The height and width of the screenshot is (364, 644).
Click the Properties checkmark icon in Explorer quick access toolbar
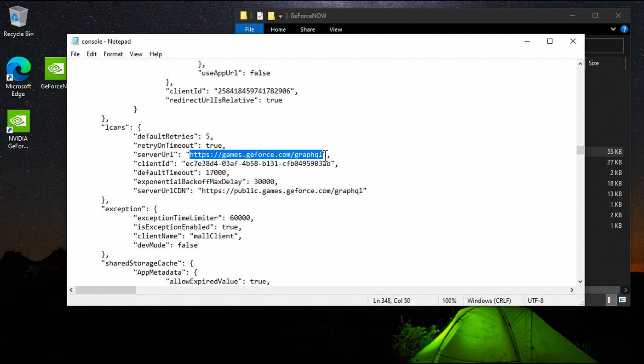pyautogui.click(x=260, y=16)
